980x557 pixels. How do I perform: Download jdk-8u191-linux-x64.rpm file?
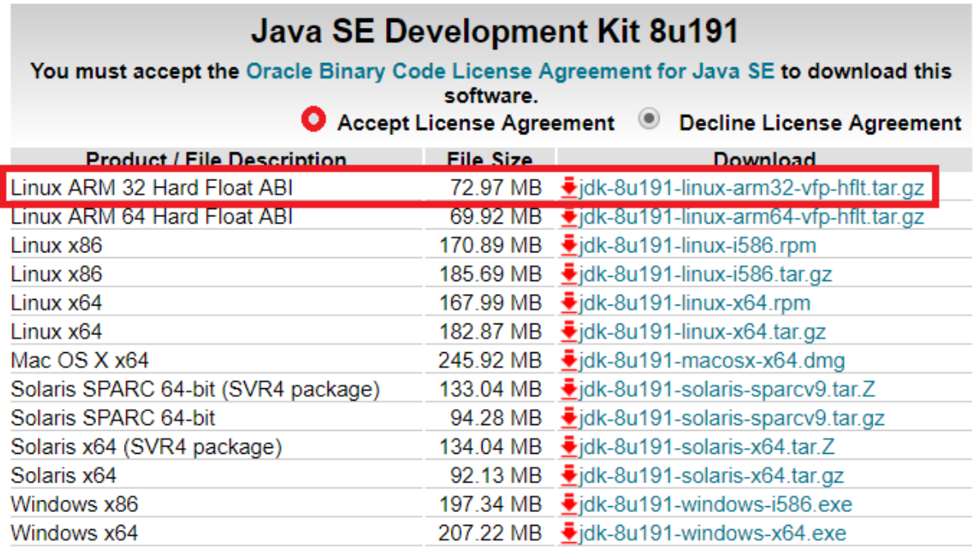pyautogui.click(x=694, y=303)
